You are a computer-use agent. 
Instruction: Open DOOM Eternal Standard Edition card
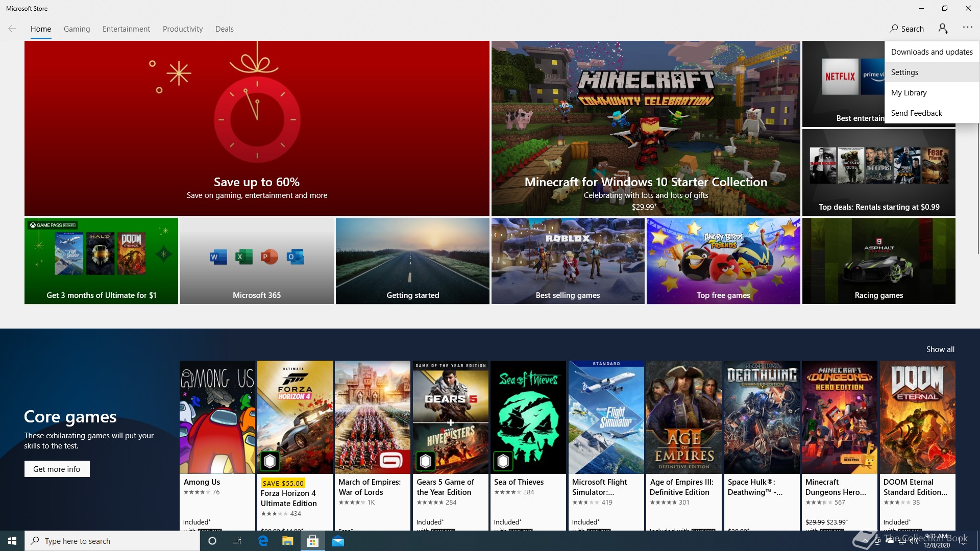coord(917,445)
